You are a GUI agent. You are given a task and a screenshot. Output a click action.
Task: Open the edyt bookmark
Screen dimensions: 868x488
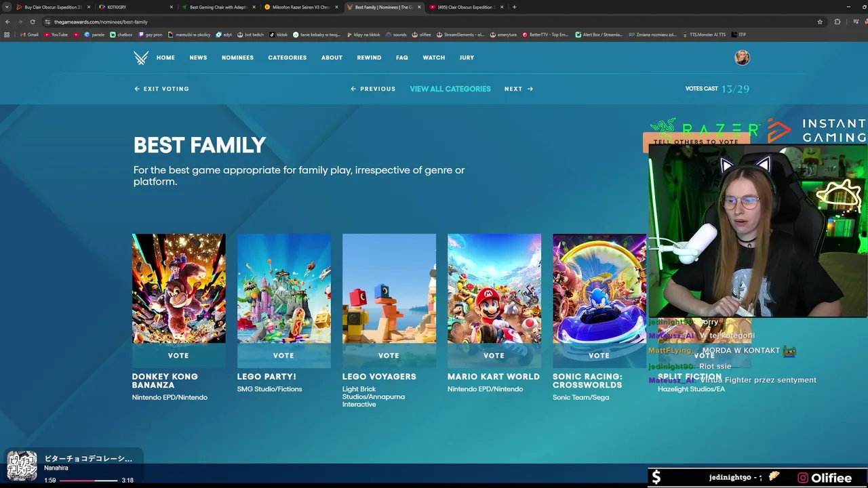224,35
